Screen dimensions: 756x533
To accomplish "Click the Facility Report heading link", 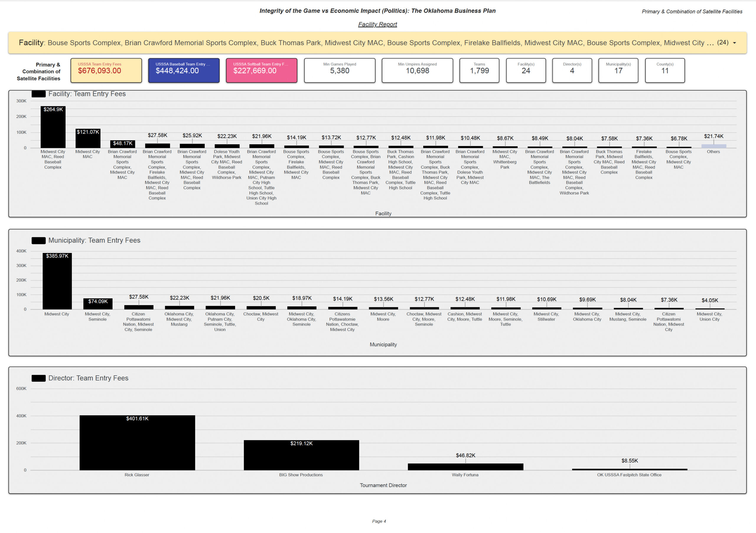I will pos(377,24).
